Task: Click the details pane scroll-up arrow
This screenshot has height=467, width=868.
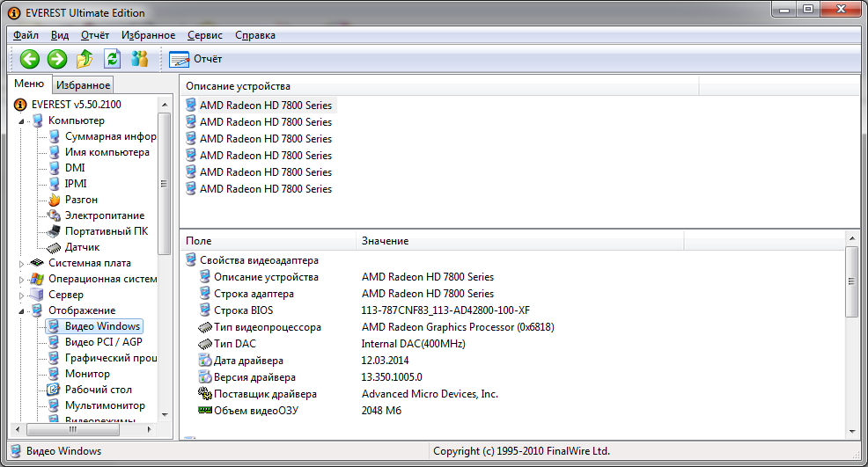Action: click(x=852, y=238)
